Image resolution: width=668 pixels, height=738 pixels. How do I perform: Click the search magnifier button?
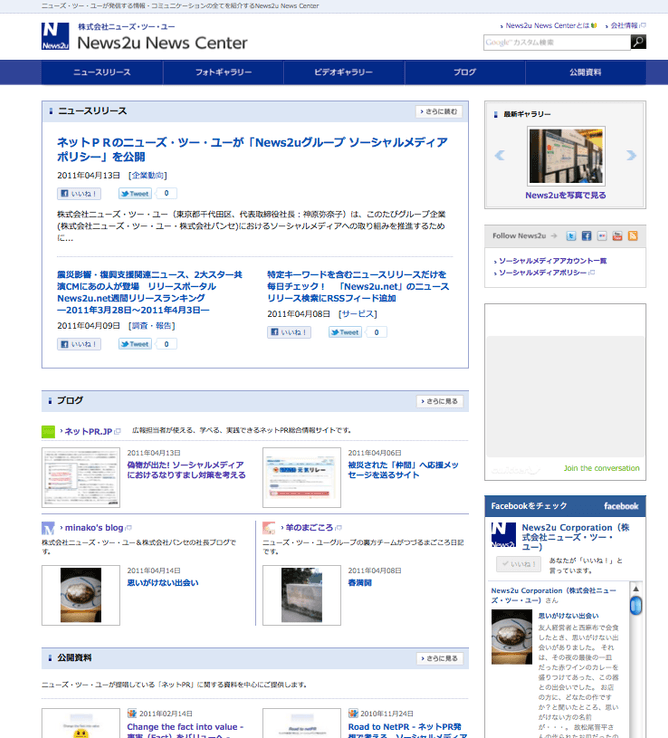tap(638, 42)
